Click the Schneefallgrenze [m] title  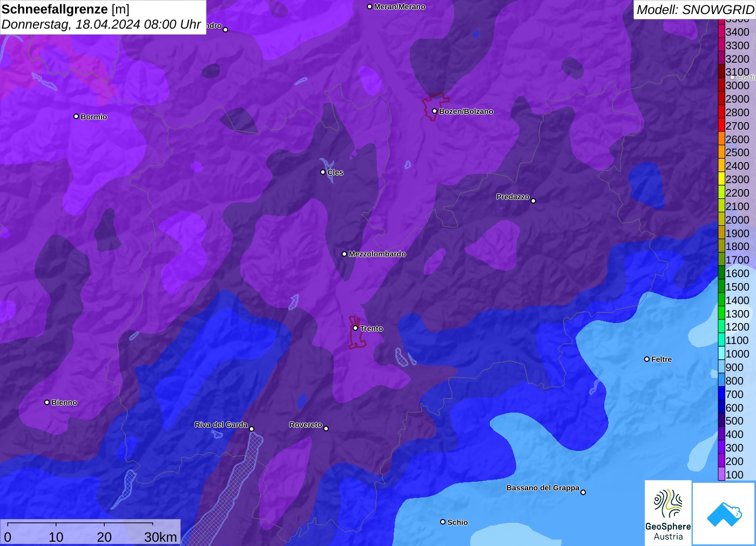coord(65,9)
